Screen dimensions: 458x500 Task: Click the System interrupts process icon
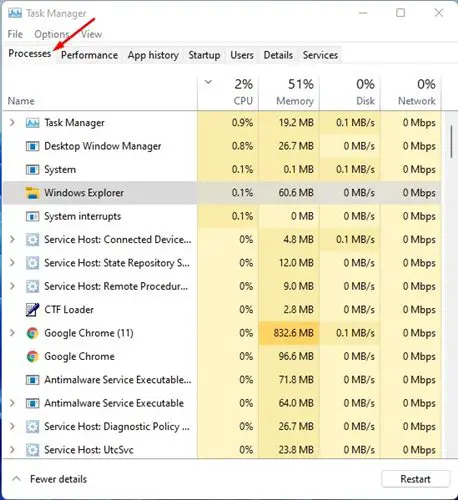[x=32, y=216]
